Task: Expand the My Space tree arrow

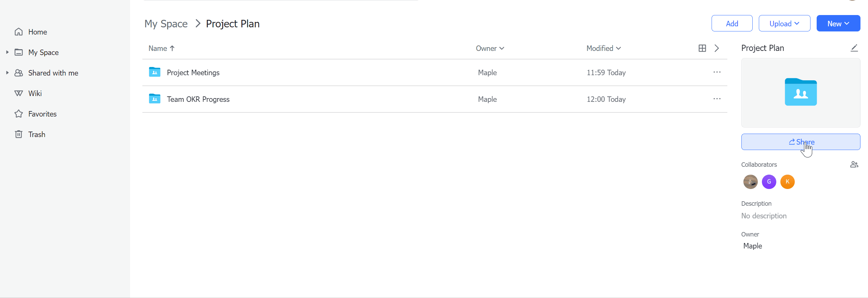Action: 7,52
